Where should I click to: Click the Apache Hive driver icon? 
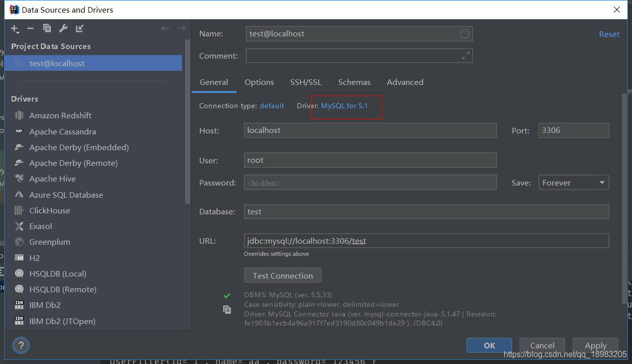pos(19,178)
